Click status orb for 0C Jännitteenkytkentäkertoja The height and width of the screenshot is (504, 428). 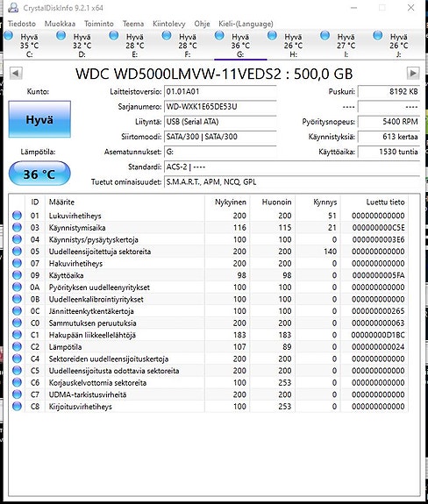tap(17, 311)
